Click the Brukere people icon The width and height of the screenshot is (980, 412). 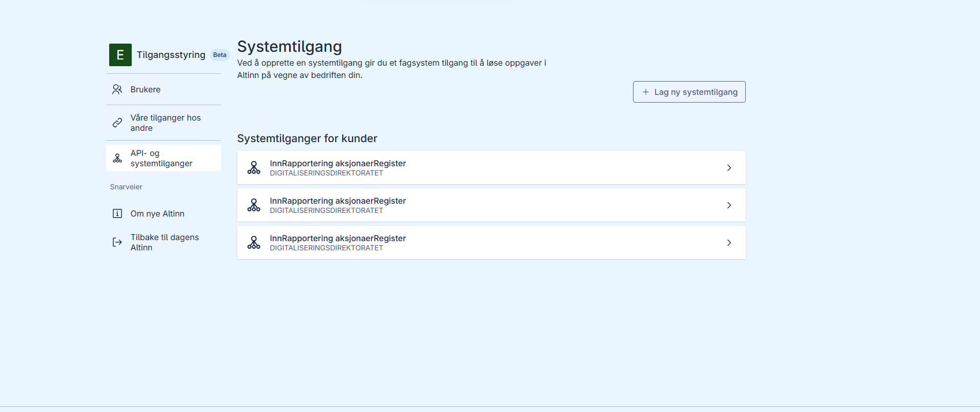tap(117, 89)
